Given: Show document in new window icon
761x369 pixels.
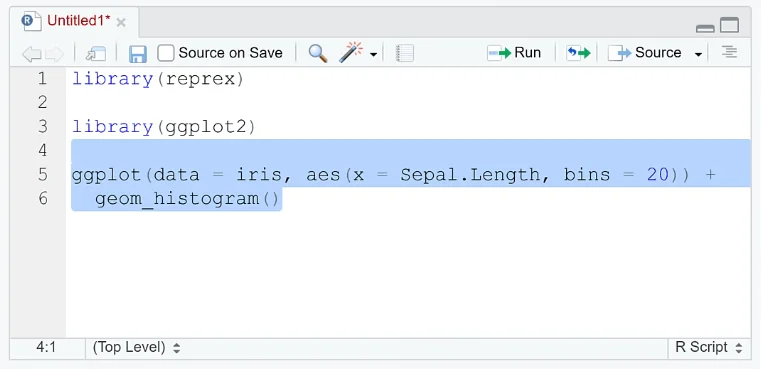Looking at the screenshot, I should (96, 53).
